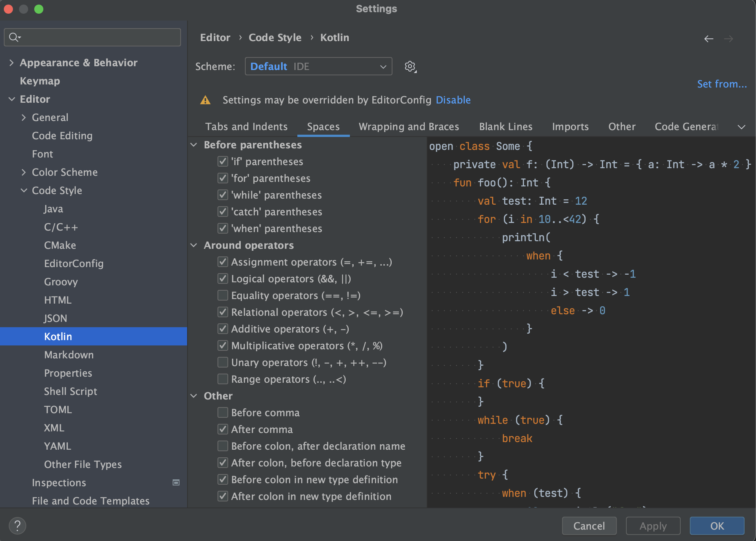Enable Equality operators spacing
This screenshot has width=756, height=541.
pyautogui.click(x=223, y=295)
